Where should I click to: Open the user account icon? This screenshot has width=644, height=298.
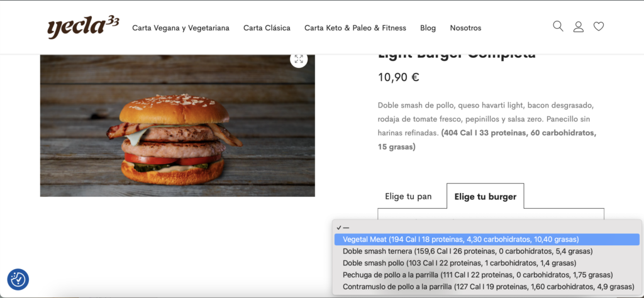click(x=579, y=27)
